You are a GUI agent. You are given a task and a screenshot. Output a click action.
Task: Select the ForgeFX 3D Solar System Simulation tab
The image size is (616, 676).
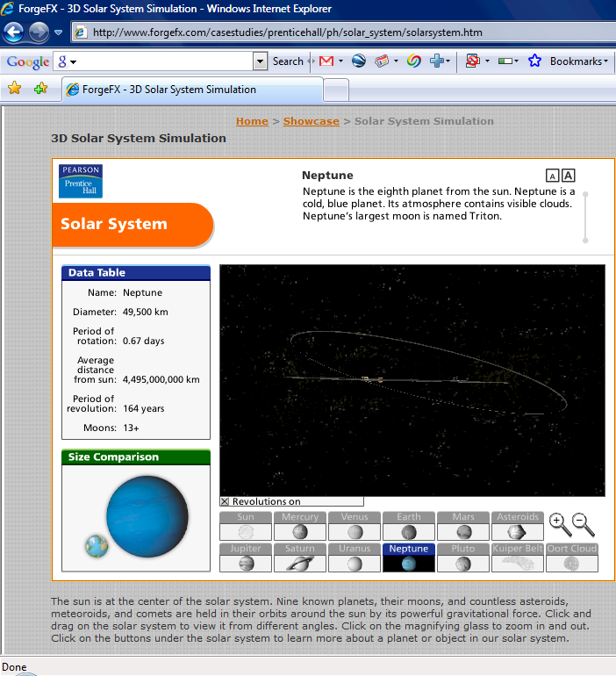[192, 90]
